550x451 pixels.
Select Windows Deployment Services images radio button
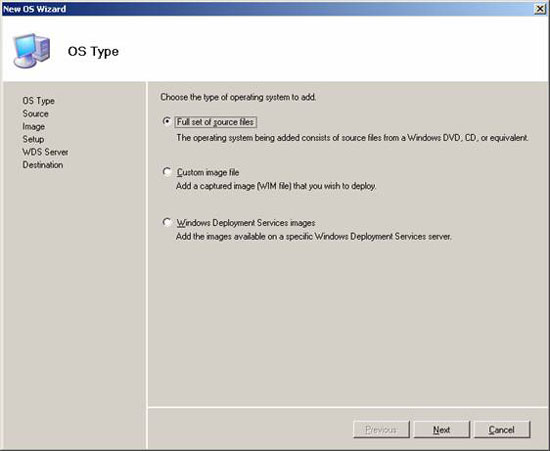pos(167,222)
